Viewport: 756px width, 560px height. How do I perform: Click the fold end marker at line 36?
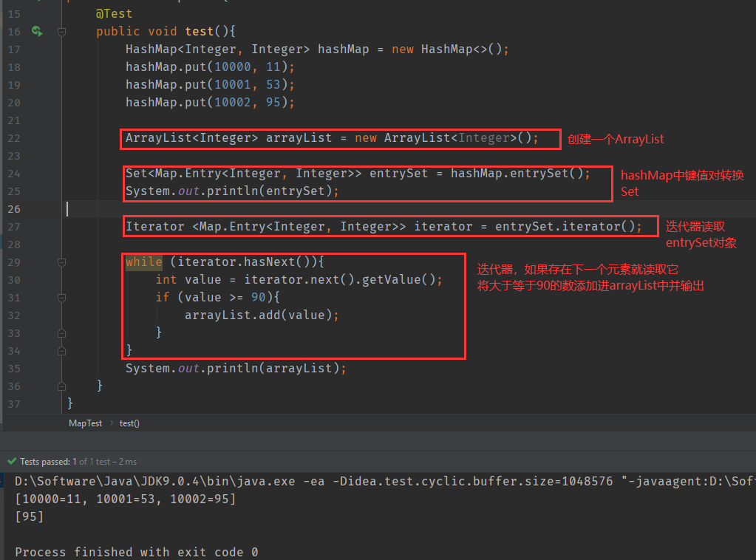coord(62,386)
